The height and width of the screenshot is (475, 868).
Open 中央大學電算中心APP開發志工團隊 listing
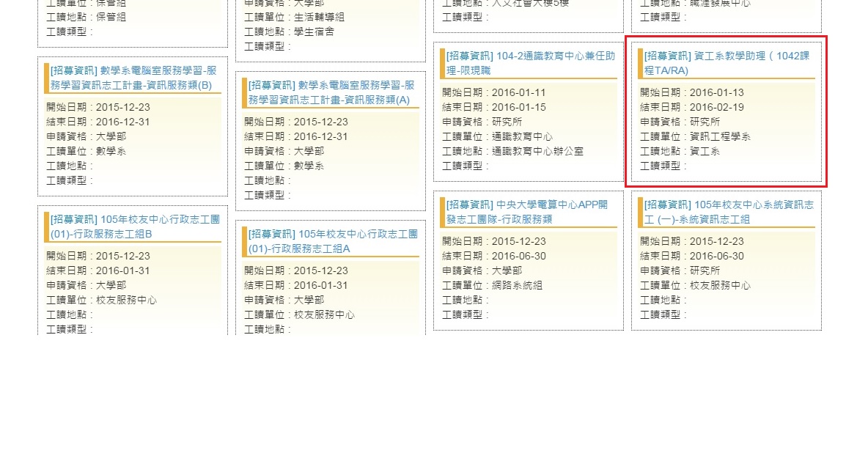click(529, 212)
